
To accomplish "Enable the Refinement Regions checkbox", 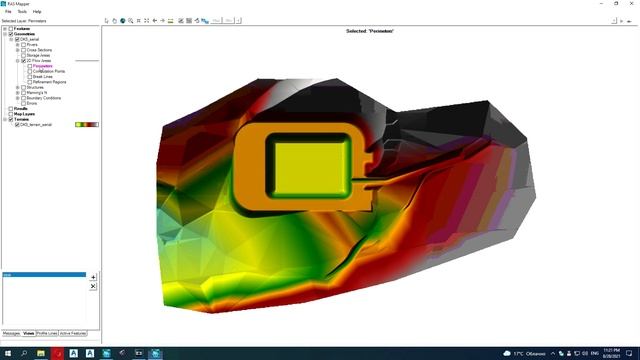I will (x=30, y=82).
